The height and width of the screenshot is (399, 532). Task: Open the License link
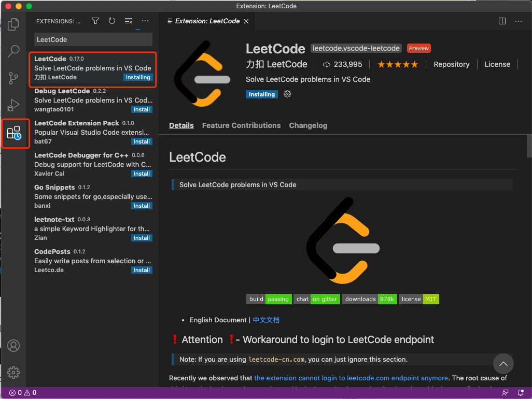(x=497, y=64)
